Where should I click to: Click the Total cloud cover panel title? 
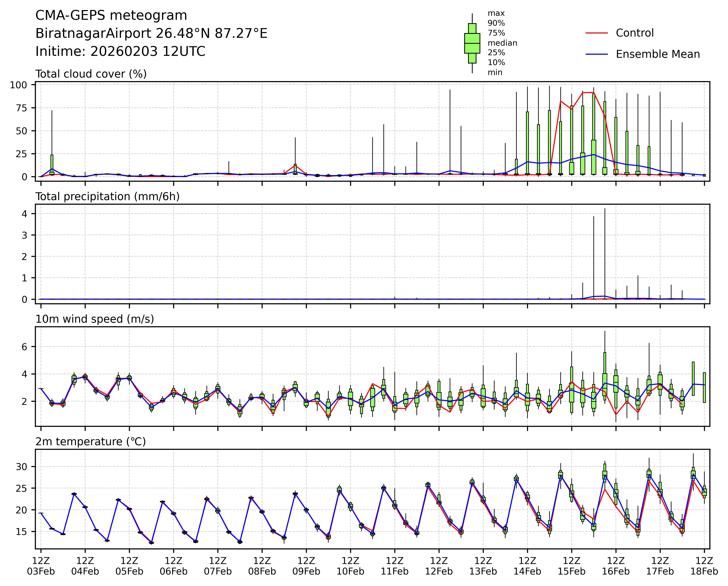(x=91, y=74)
